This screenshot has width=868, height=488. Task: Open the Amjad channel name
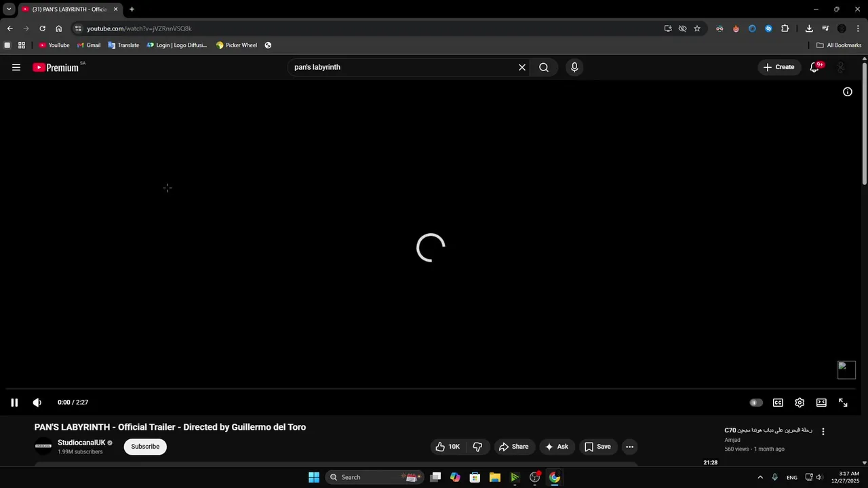pos(732,440)
